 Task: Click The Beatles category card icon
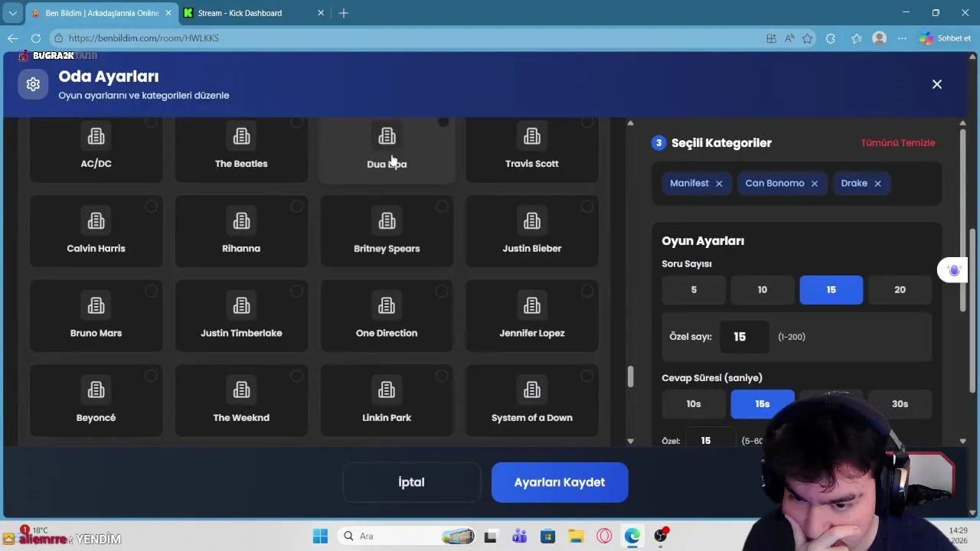[241, 136]
